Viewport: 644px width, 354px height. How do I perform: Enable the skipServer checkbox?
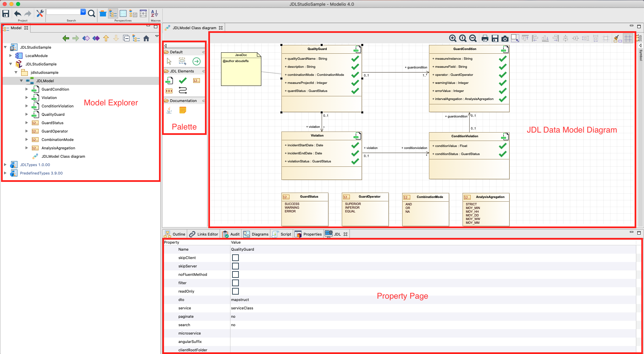pos(235,266)
